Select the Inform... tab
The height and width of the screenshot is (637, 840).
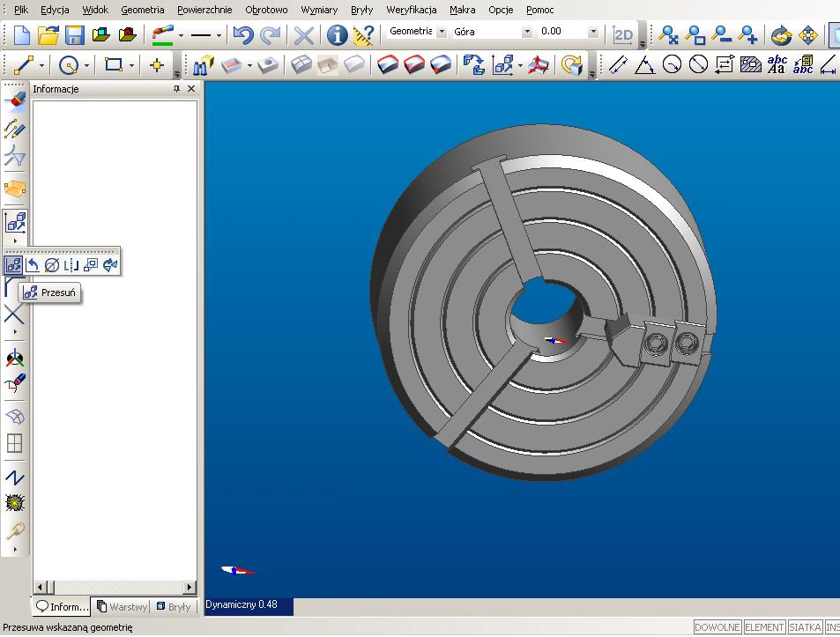coord(62,606)
